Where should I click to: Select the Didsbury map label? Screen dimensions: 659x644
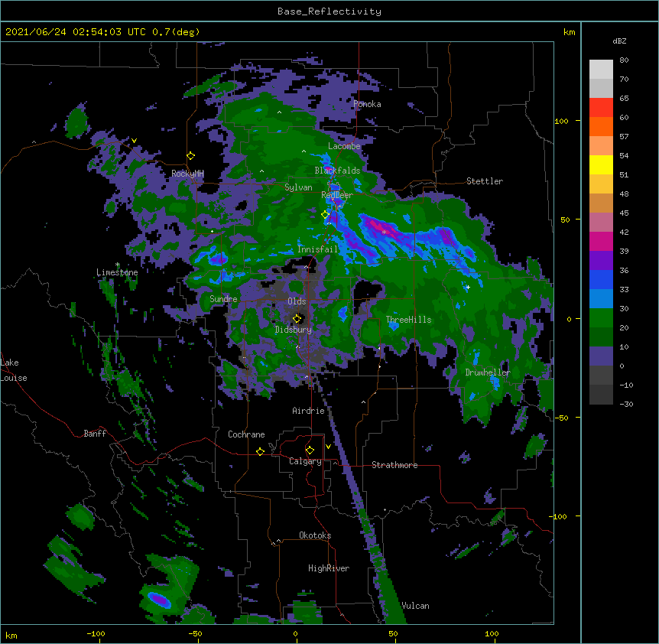point(294,330)
